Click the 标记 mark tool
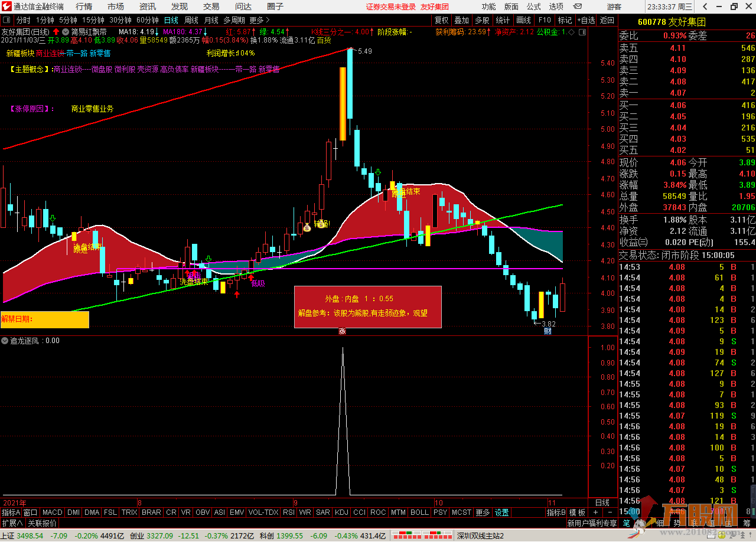 click(565, 20)
